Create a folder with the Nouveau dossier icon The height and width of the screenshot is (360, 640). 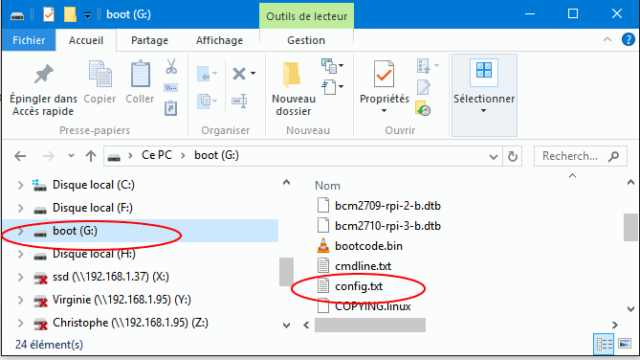tap(292, 75)
